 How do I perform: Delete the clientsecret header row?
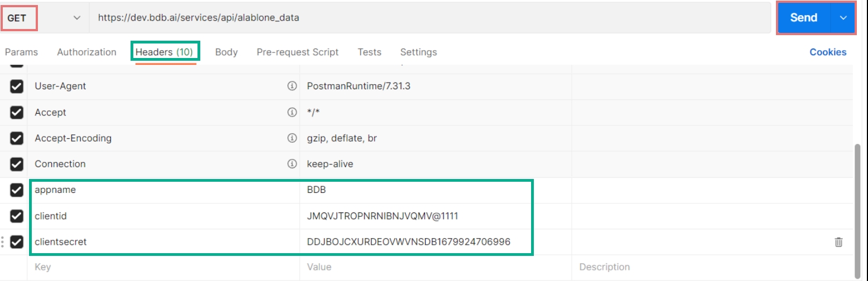tap(838, 242)
